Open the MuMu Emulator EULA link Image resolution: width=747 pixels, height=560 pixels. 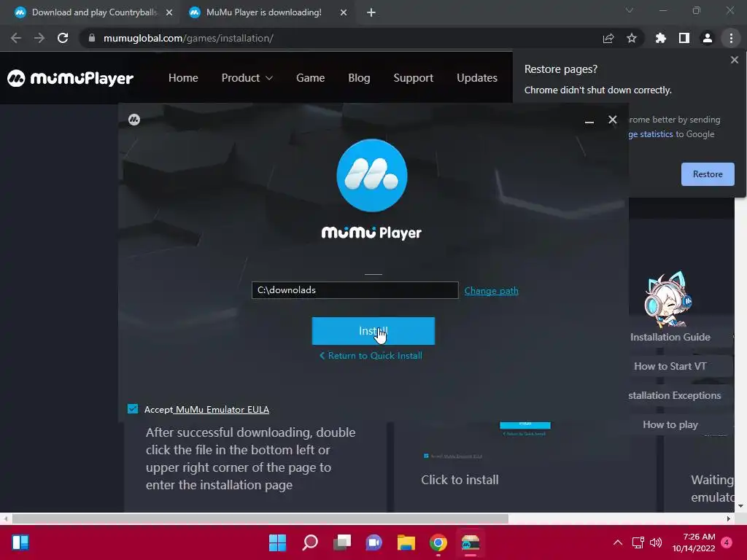pos(222,410)
